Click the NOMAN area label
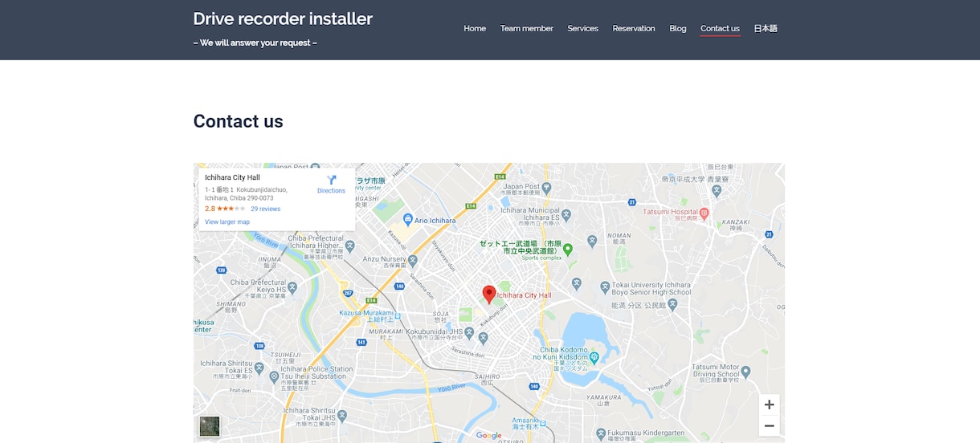The width and height of the screenshot is (980, 443). coord(619,236)
